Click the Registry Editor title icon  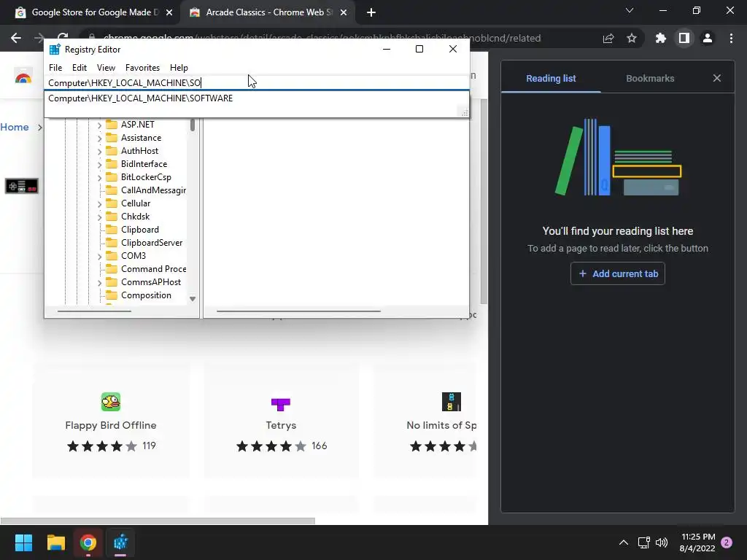point(55,50)
